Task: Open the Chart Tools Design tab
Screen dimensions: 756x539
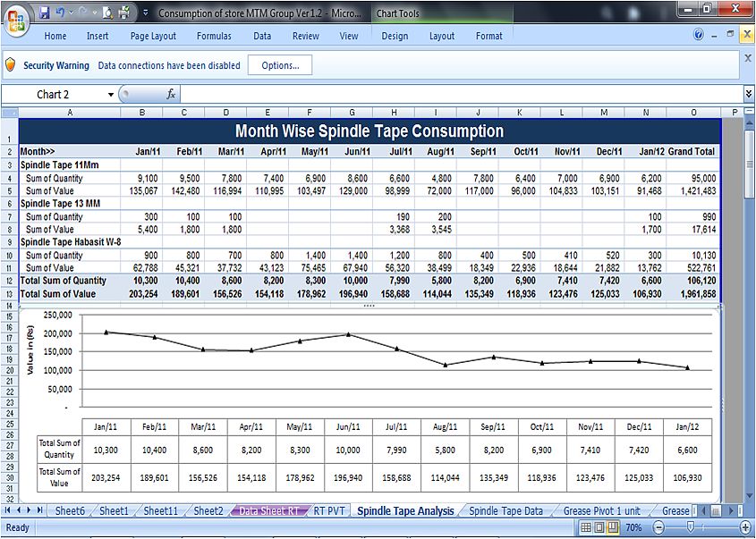Action: pyautogui.click(x=395, y=36)
